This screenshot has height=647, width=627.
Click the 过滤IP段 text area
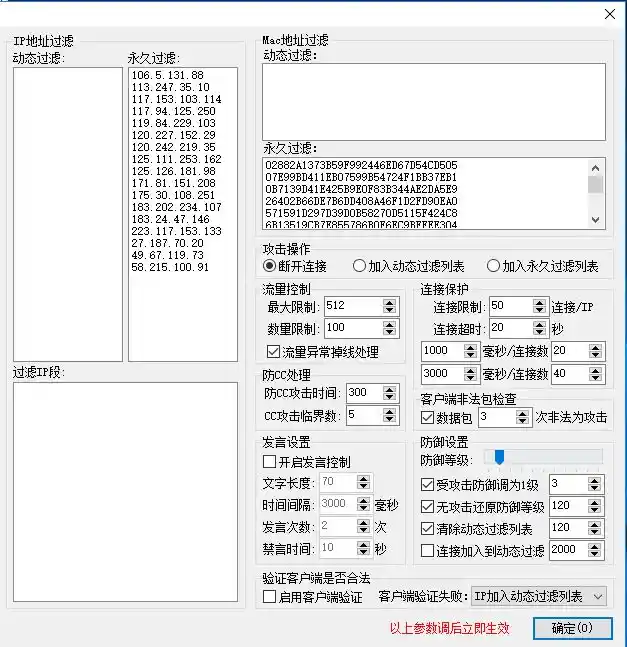[x=125, y=492]
